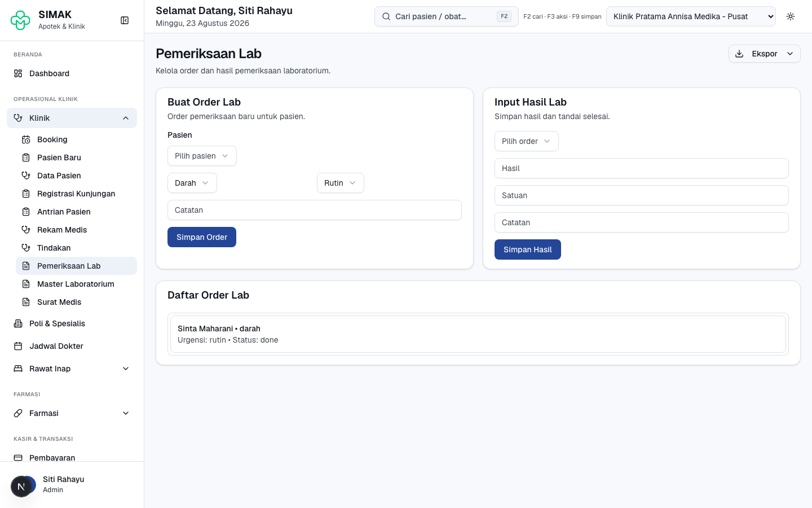Open the Pilih order dropdown
Image resolution: width=812 pixels, height=508 pixels.
coord(527,141)
